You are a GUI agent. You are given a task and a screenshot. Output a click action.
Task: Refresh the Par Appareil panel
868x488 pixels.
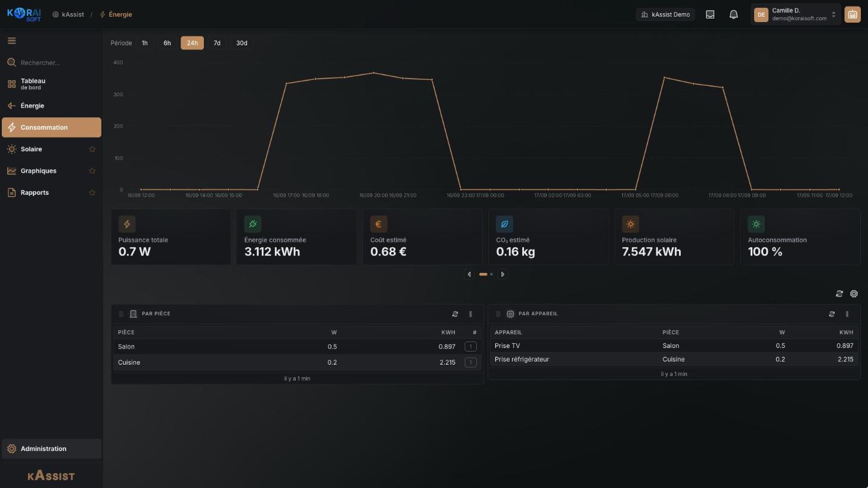click(x=832, y=314)
